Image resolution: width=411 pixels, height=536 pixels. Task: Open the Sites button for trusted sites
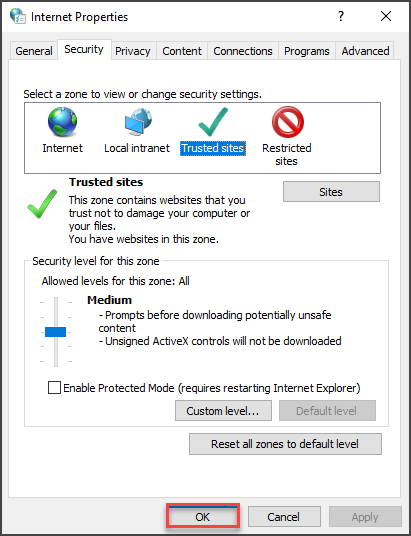click(331, 192)
